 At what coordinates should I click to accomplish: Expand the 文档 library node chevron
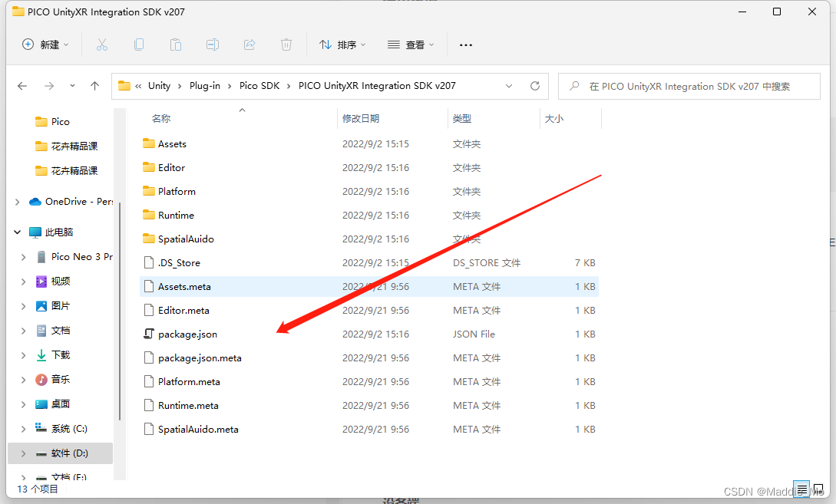click(24, 331)
